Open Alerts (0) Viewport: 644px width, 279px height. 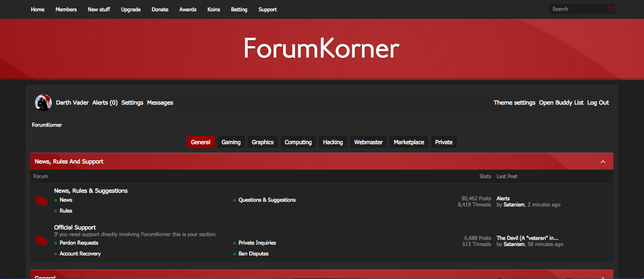click(105, 103)
